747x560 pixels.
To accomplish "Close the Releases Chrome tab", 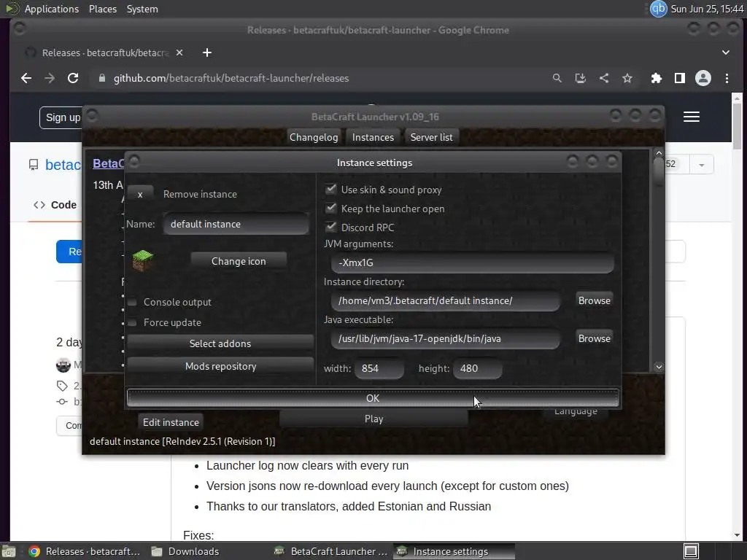I will [x=179, y=52].
